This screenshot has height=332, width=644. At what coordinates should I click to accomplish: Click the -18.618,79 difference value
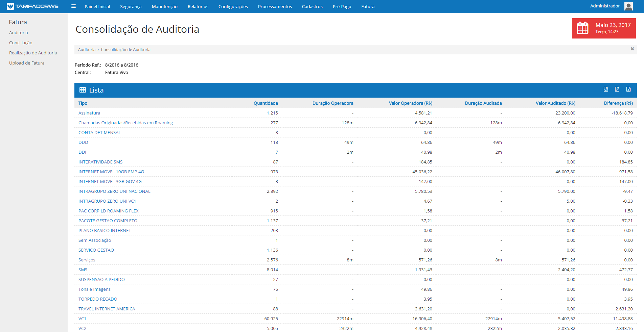coord(622,113)
